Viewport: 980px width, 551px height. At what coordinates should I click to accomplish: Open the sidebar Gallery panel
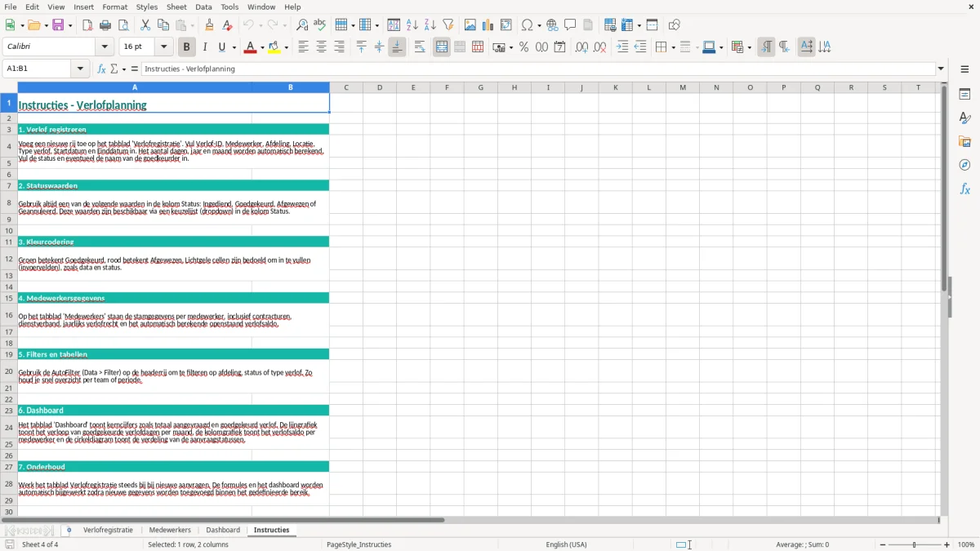click(964, 142)
